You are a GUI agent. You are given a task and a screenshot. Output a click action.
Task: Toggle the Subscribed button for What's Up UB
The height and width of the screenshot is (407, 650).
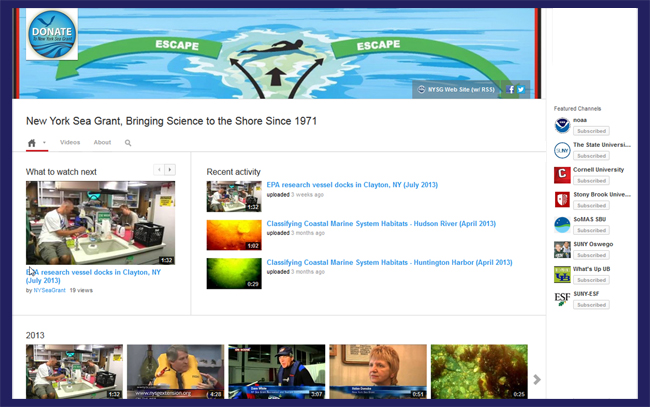tap(591, 280)
